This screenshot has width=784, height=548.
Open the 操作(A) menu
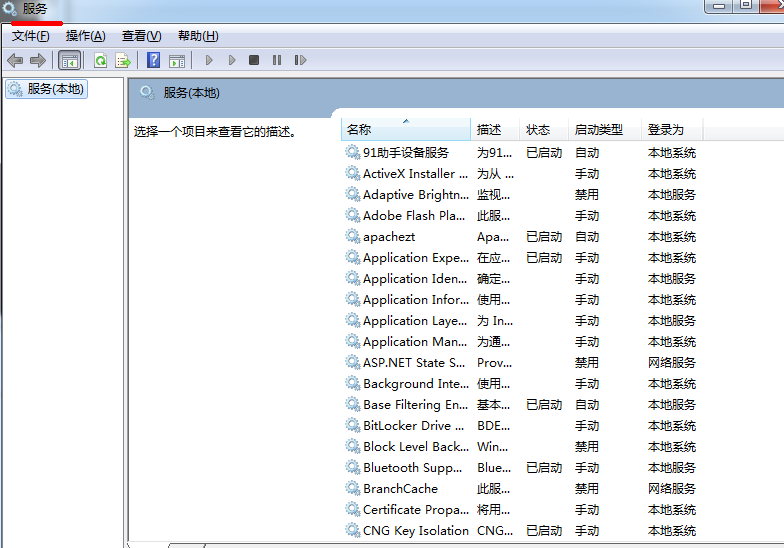86,36
